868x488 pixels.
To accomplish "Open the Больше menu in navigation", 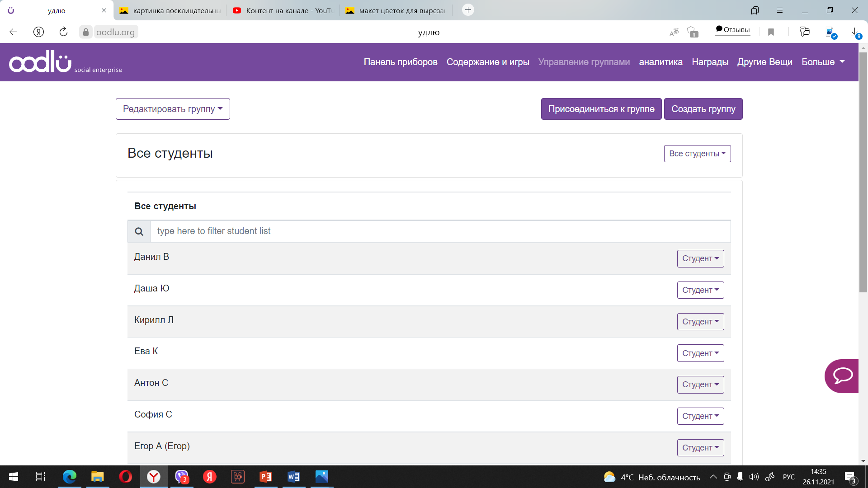I will click(x=823, y=62).
